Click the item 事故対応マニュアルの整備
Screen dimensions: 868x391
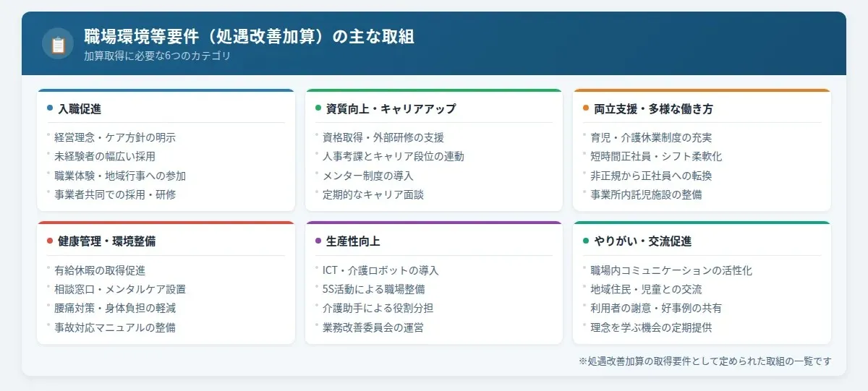[x=115, y=327]
